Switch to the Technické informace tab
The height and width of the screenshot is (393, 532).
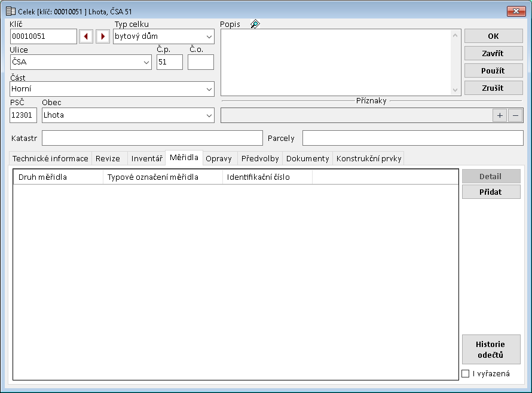pyautogui.click(x=51, y=158)
